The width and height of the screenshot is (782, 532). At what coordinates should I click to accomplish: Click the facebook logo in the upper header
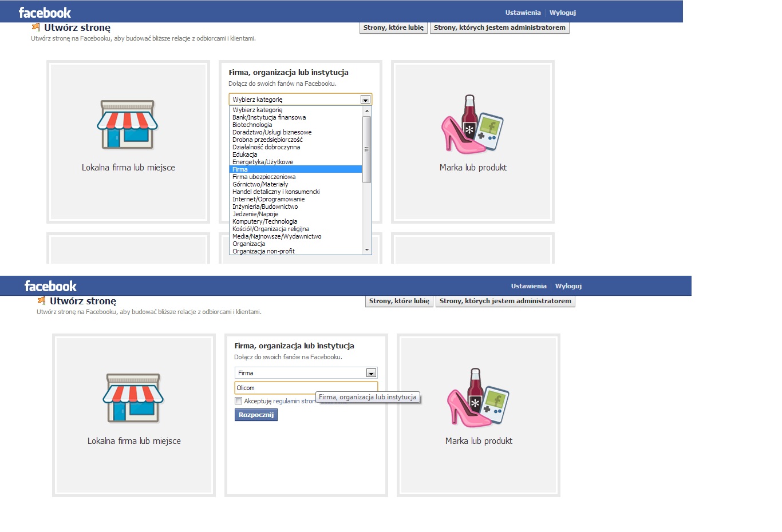[45, 13]
